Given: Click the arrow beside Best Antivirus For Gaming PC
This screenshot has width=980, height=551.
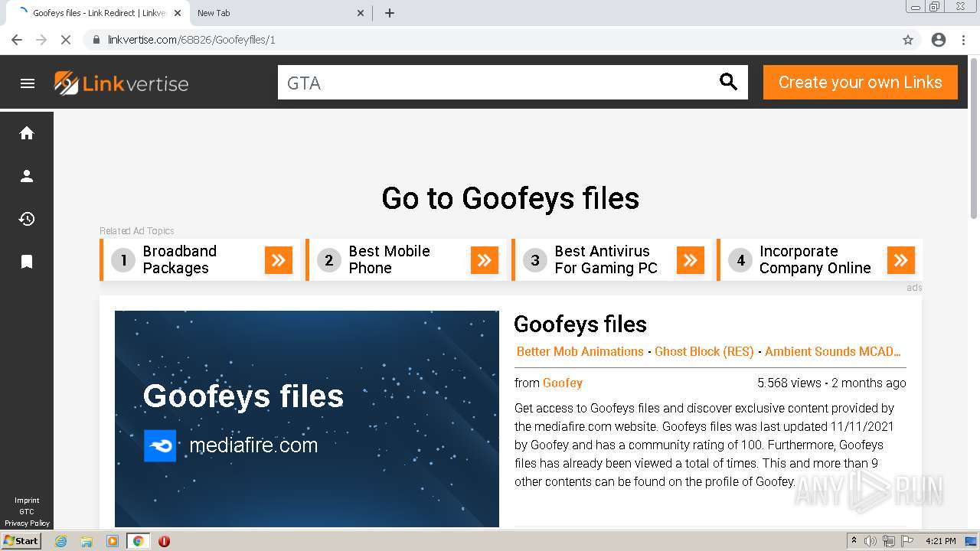Looking at the screenshot, I should click(x=691, y=260).
